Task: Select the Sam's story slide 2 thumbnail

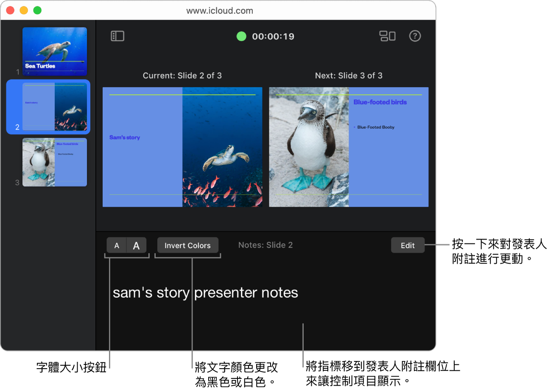Action: (55, 107)
